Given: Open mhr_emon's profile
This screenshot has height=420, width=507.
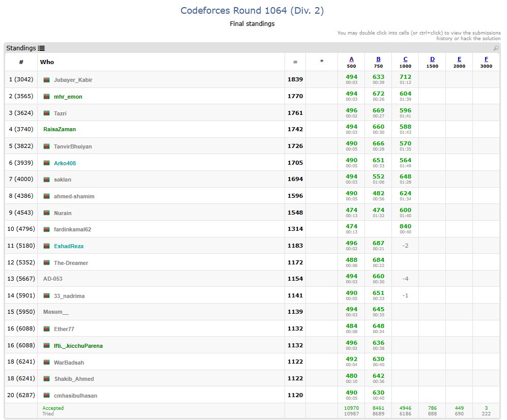Looking at the screenshot, I should click(x=68, y=97).
